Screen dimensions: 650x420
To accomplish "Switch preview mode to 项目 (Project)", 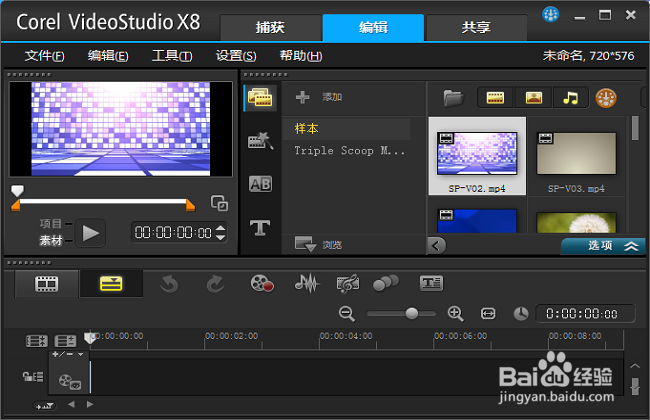I will coord(51,223).
